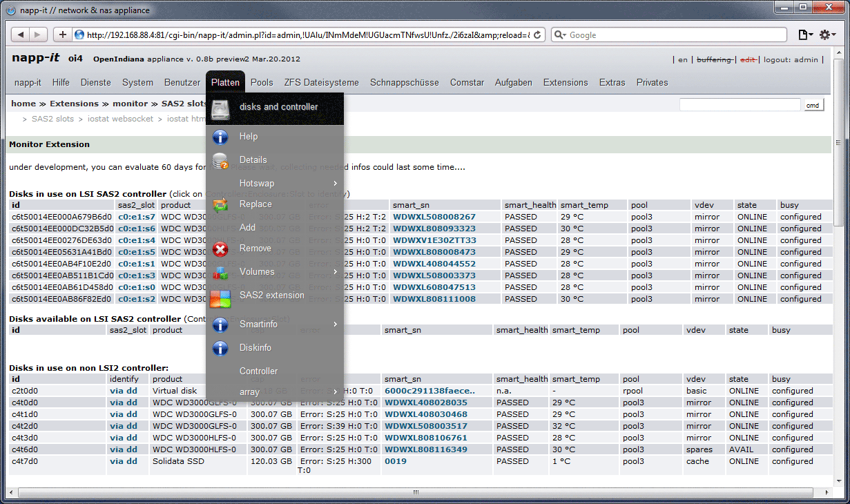Screen dimensions: 850x504
Task: Click the c0:e1:s7 slot link
Action: tap(136, 217)
